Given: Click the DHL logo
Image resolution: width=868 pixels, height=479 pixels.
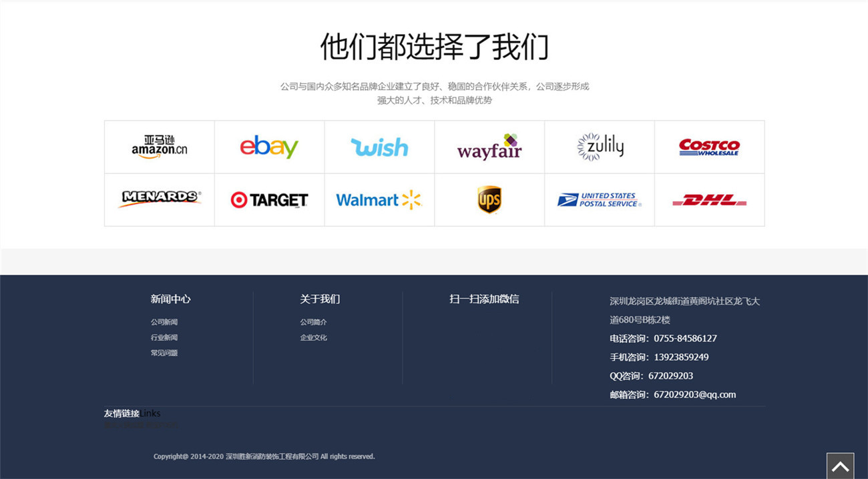Looking at the screenshot, I should click(x=709, y=199).
